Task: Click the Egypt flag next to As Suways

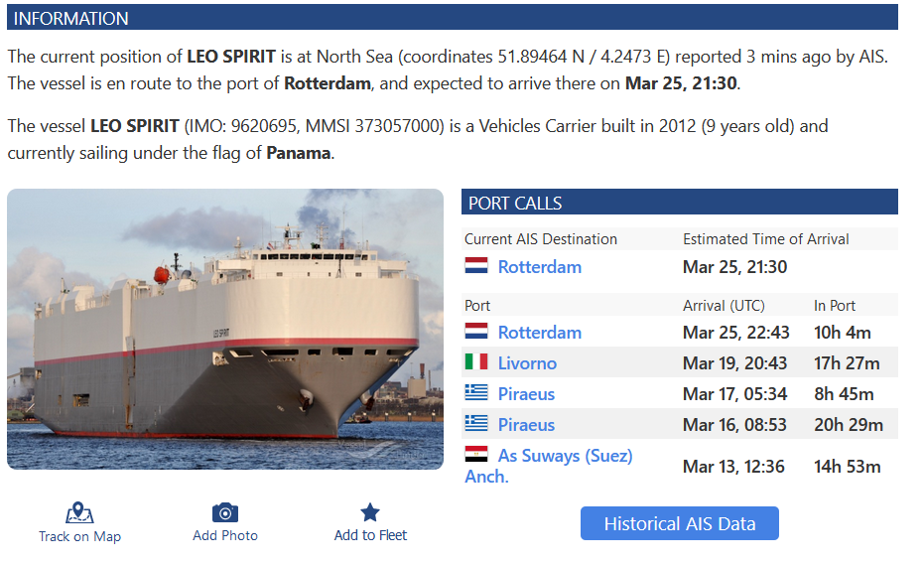Action: 477,455
